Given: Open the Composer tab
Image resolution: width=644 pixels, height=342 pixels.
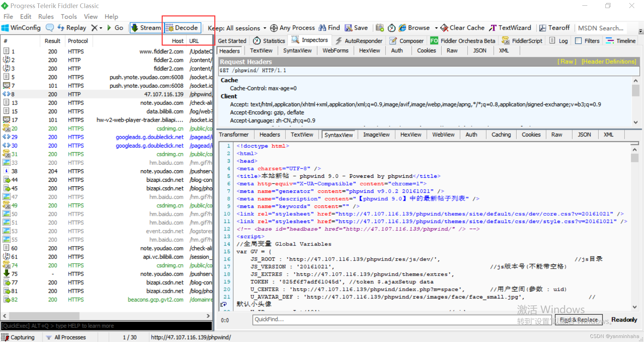Looking at the screenshot, I should point(407,41).
